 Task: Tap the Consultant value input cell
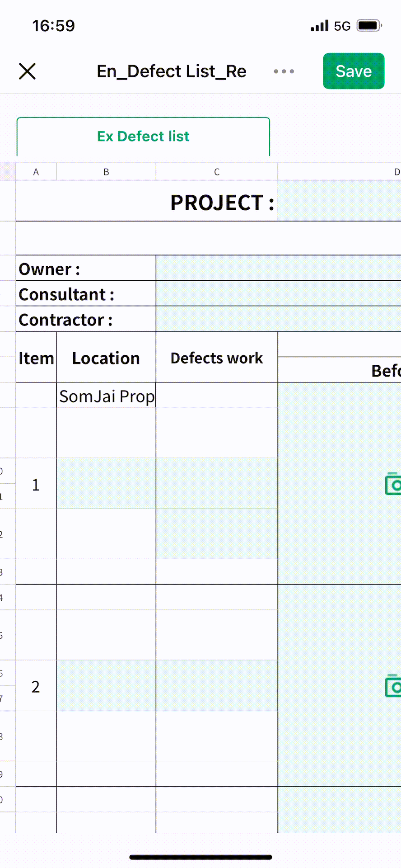(278, 293)
